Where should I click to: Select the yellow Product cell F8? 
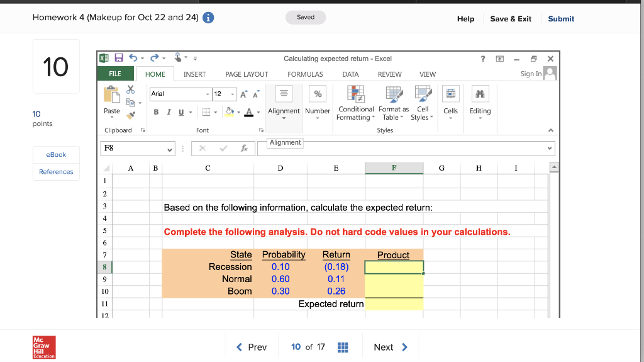click(394, 268)
